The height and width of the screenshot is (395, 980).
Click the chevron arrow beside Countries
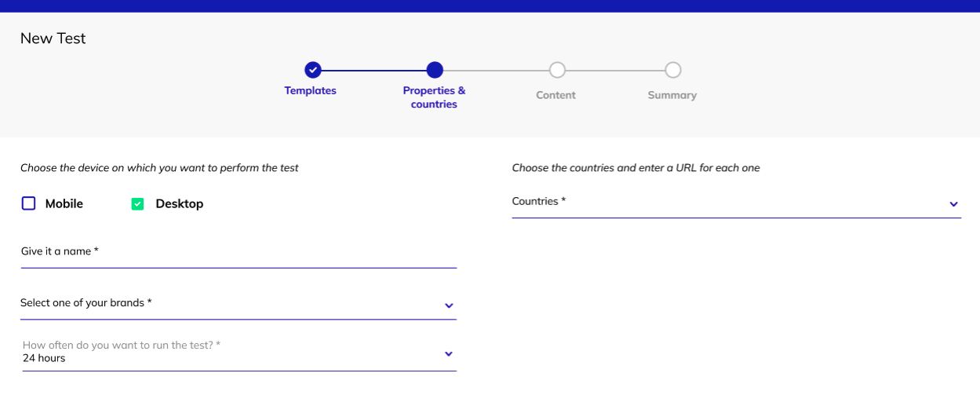[x=953, y=204]
